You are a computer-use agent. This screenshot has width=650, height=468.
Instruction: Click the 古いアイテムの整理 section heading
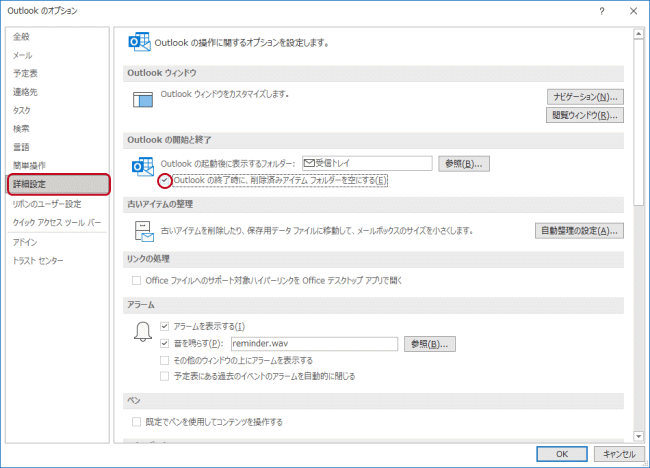point(160,204)
